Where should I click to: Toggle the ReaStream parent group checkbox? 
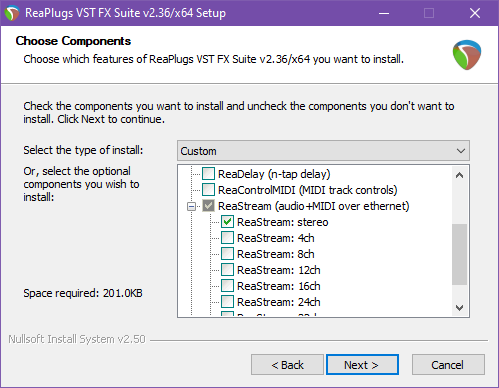click(x=208, y=206)
